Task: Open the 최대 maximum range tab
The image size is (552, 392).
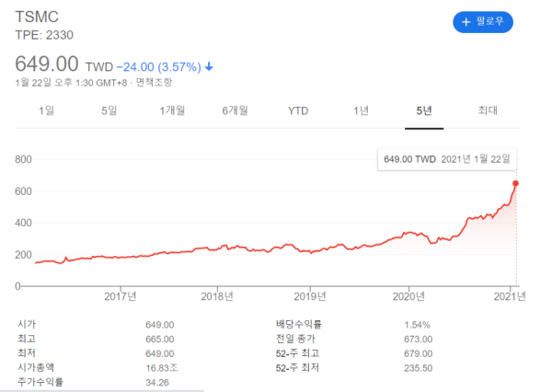Action: click(x=488, y=110)
